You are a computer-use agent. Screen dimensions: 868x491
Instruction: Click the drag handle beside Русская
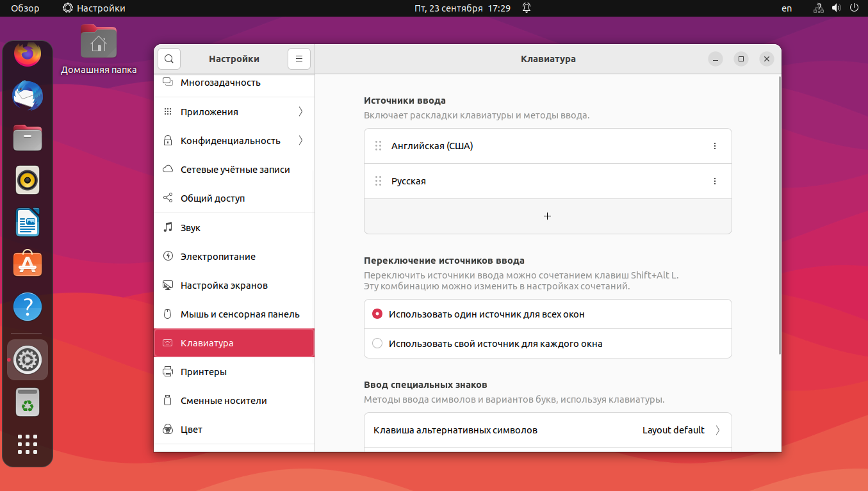(x=378, y=181)
